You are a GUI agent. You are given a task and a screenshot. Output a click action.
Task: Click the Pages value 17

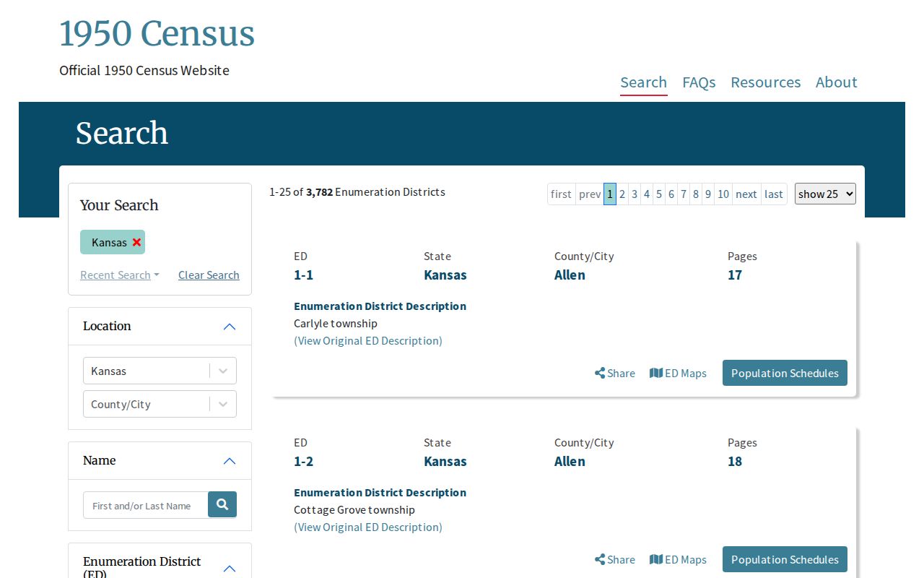pos(735,275)
